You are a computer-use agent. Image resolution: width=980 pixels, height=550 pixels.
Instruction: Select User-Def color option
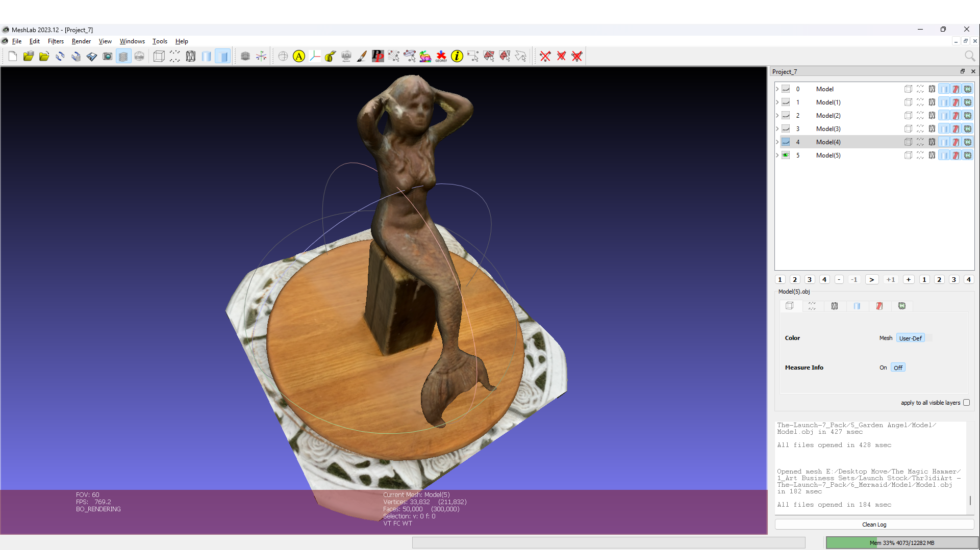pos(910,338)
